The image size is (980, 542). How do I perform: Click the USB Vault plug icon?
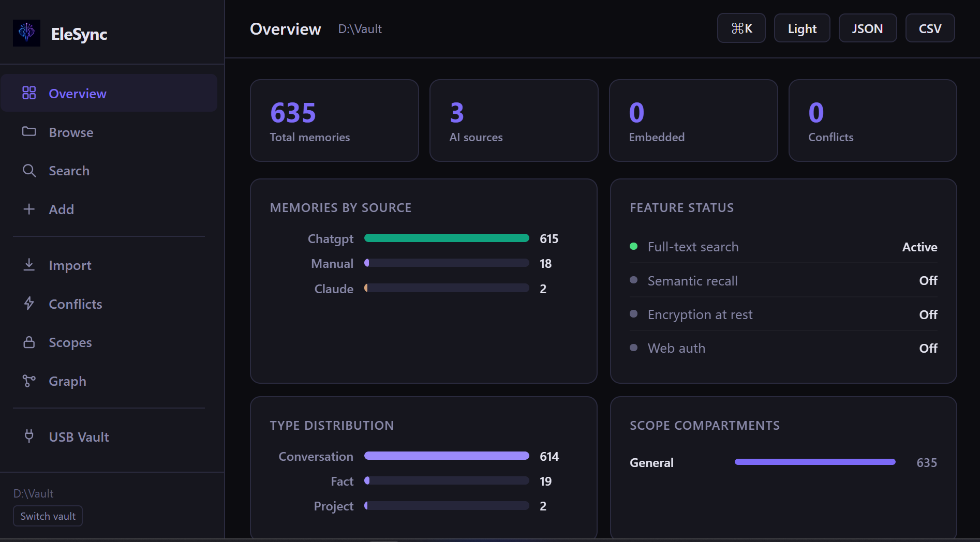[x=29, y=436]
